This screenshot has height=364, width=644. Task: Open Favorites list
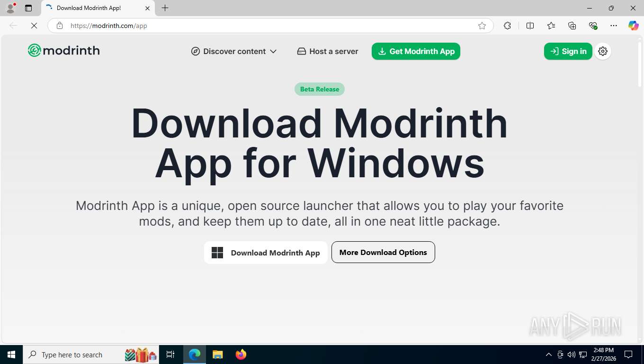551,26
